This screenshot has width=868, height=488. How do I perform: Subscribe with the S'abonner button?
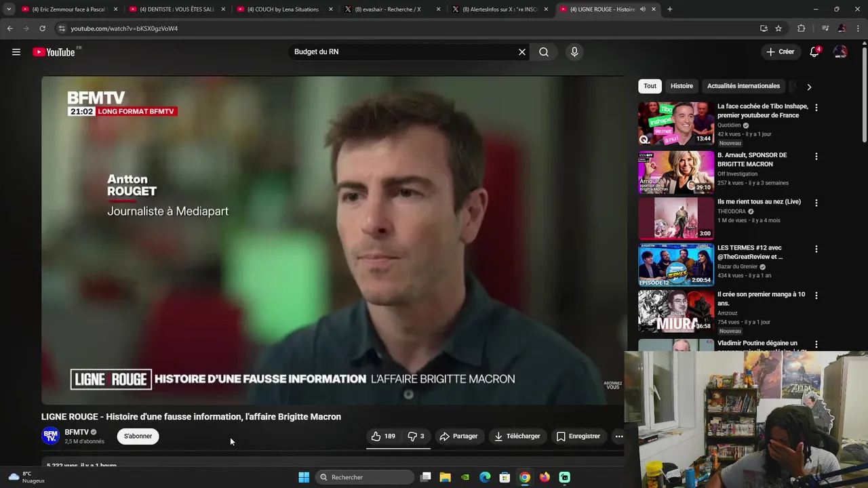138,436
